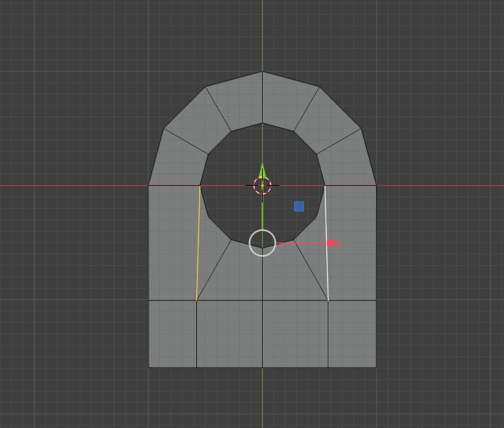The width and height of the screenshot is (504, 428).
Task: Select bottom row face right of center line
Action: tap(295, 334)
